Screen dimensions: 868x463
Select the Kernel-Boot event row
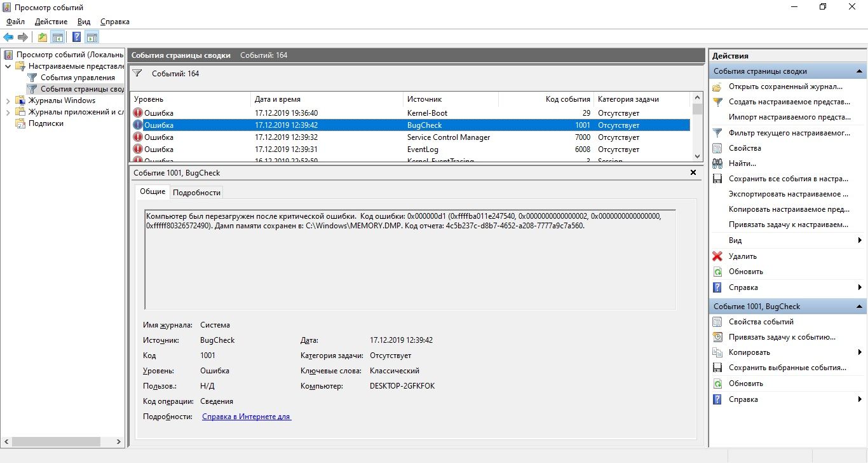(410, 113)
